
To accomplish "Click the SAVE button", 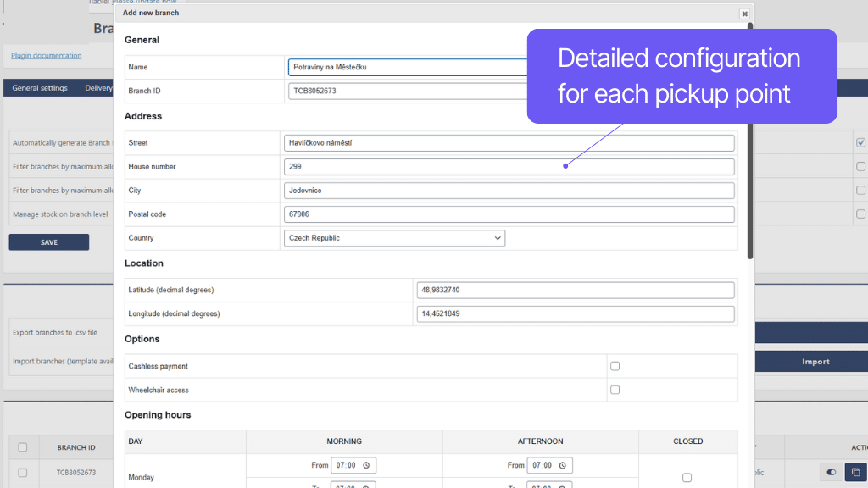I will (48, 242).
